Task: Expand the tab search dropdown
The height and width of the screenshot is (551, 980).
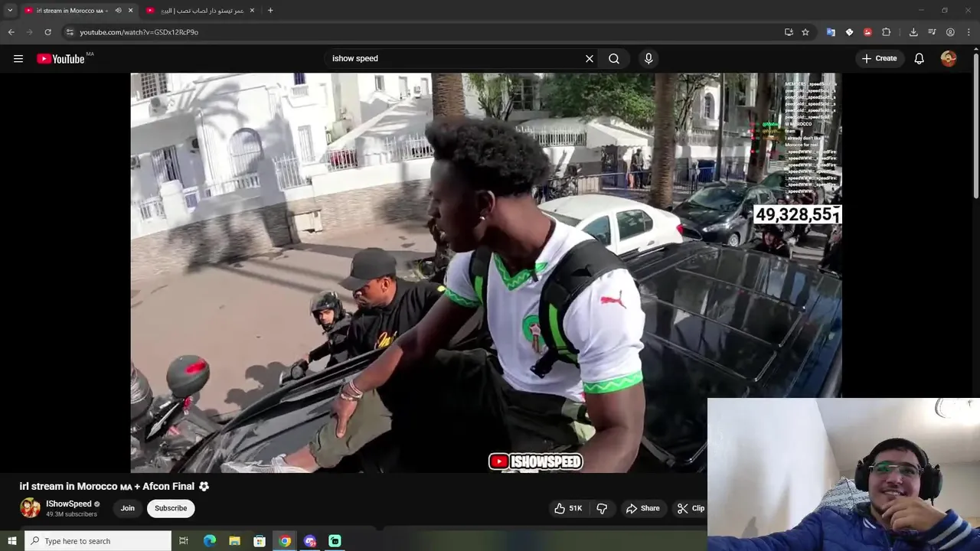Action: [10, 10]
